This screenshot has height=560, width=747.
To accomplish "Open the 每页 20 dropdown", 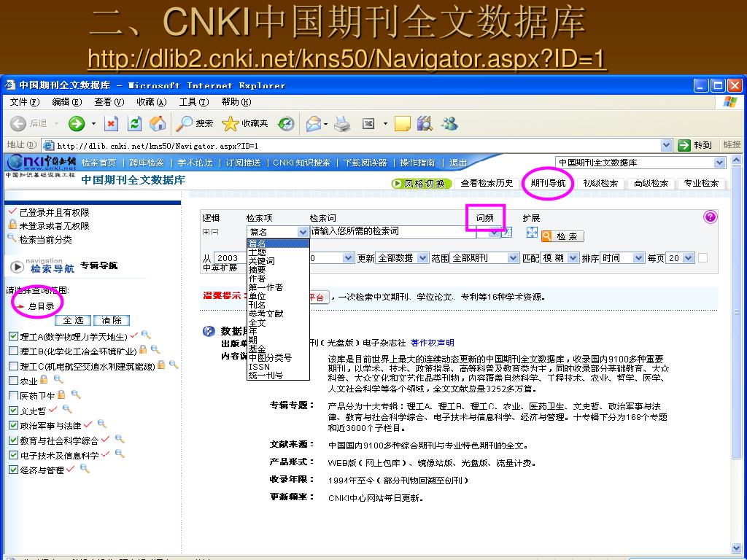I will (x=681, y=257).
